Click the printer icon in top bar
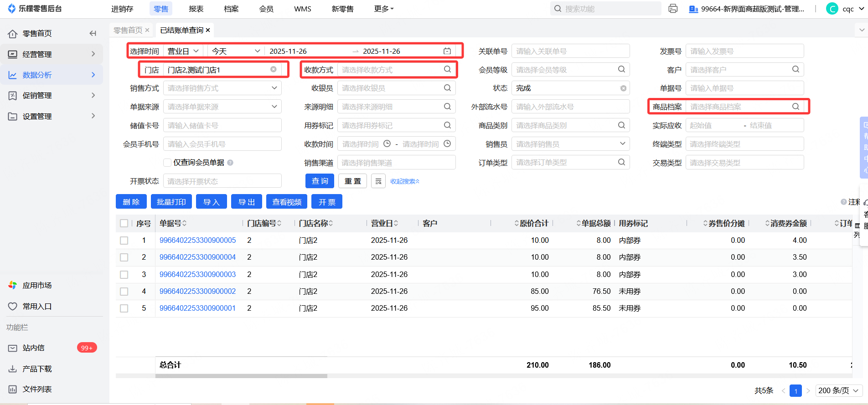The height and width of the screenshot is (405, 868). 673,9
